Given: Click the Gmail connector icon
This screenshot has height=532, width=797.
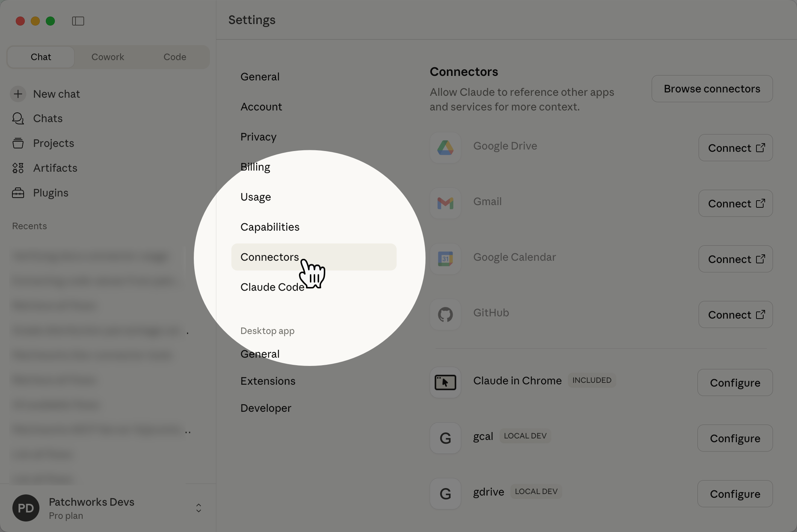Looking at the screenshot, I should pyautogui.click(x=445, y=203).
